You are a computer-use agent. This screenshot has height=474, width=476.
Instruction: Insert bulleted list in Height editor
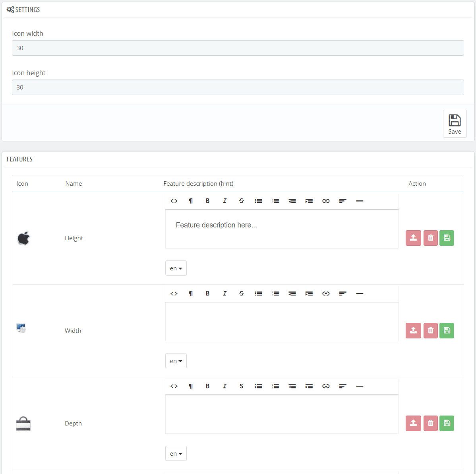click(x=258, y=201)
